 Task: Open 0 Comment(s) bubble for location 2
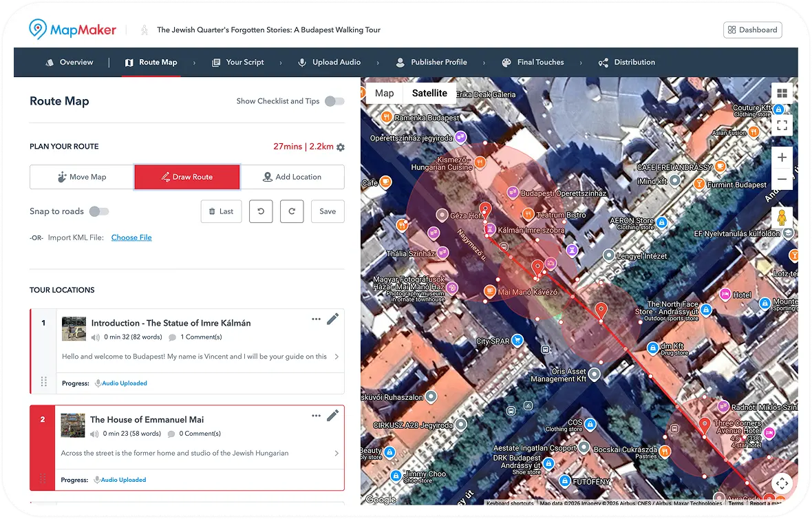tap(171, 434)
